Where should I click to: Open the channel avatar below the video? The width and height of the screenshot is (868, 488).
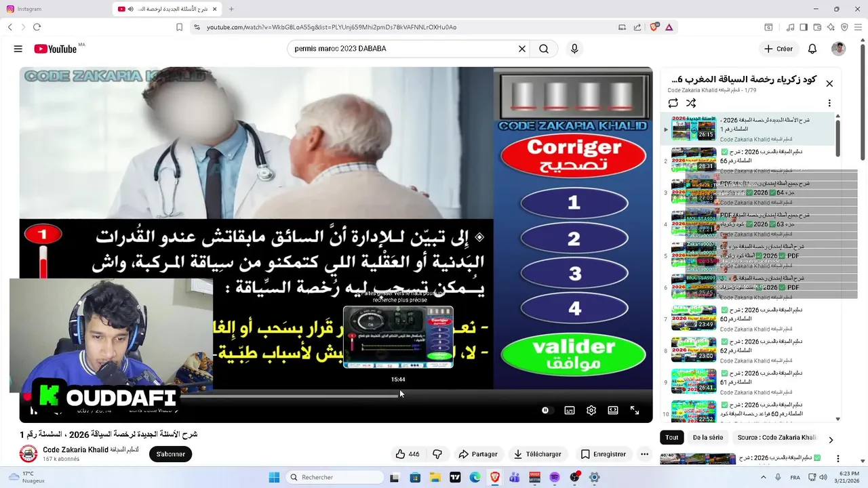(x=28, y=454)
